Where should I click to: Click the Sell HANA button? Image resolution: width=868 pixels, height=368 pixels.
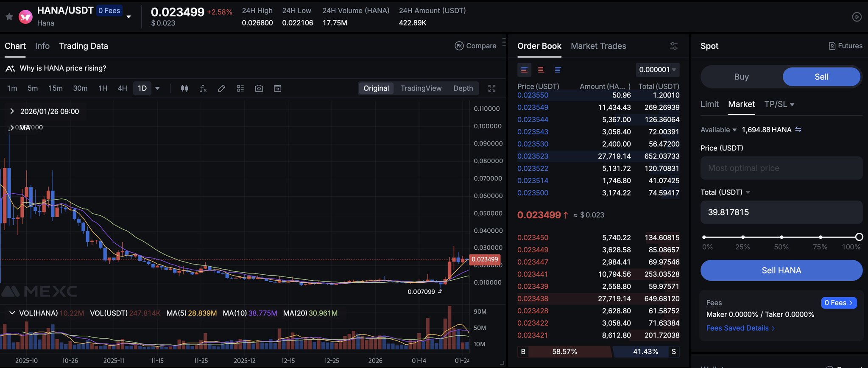point(781,270)
